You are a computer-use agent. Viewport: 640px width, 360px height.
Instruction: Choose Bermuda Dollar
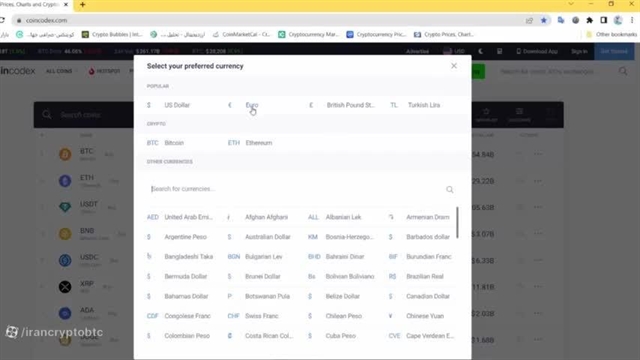[185, 276]
